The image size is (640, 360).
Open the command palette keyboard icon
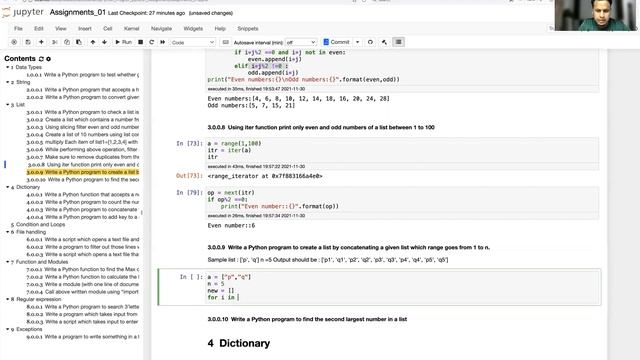coord(225,42)
